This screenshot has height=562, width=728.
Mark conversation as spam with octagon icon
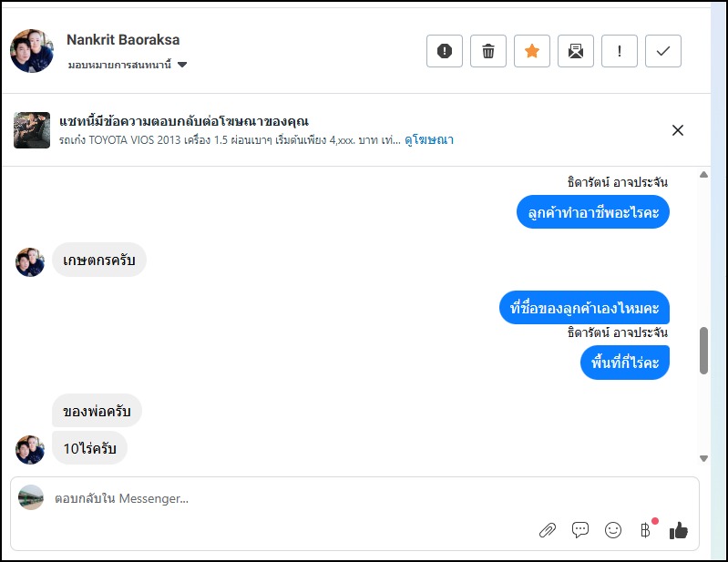(445, 51)
